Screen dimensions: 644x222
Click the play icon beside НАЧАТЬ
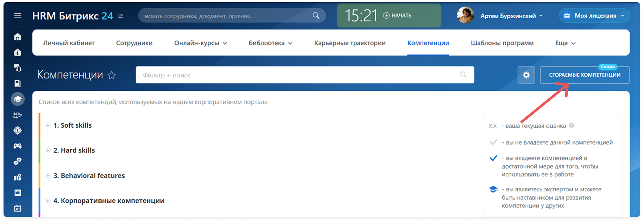point(386,15)
